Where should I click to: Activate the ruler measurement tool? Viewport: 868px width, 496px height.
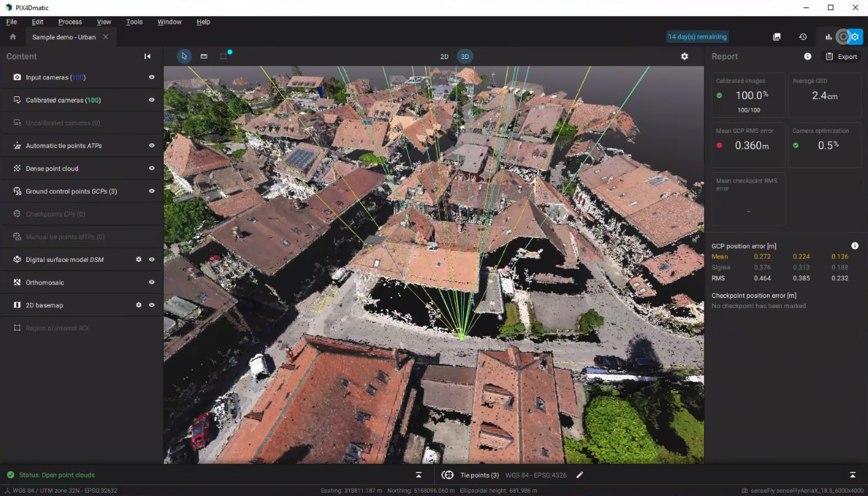pyautogui.click(x=203, y=56)
